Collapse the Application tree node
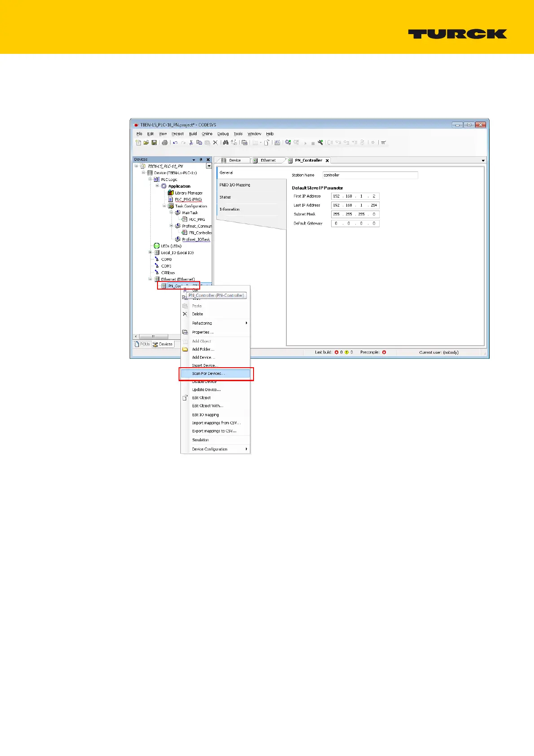 tap(158, 186)
